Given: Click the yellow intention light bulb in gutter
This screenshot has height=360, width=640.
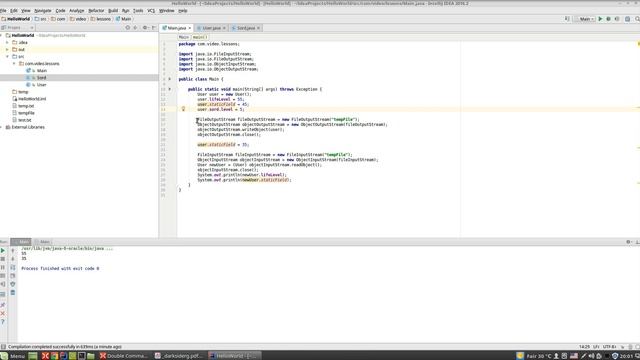Looking at the screenshot, I should [x=183, y=109].
